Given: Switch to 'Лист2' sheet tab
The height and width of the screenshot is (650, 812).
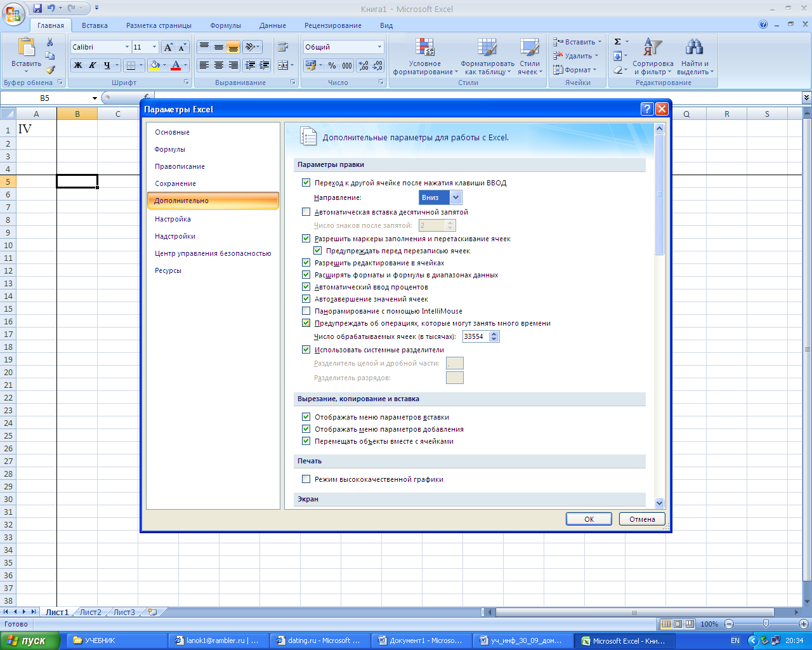Looking at the screenshot, I should click(90, 613).
